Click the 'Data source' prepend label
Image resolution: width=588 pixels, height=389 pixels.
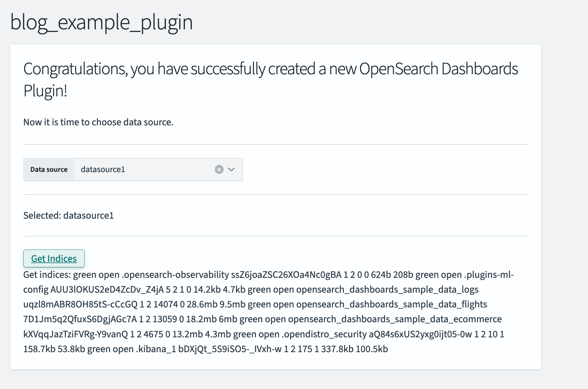pyautogui.click(x=49, y=169)
